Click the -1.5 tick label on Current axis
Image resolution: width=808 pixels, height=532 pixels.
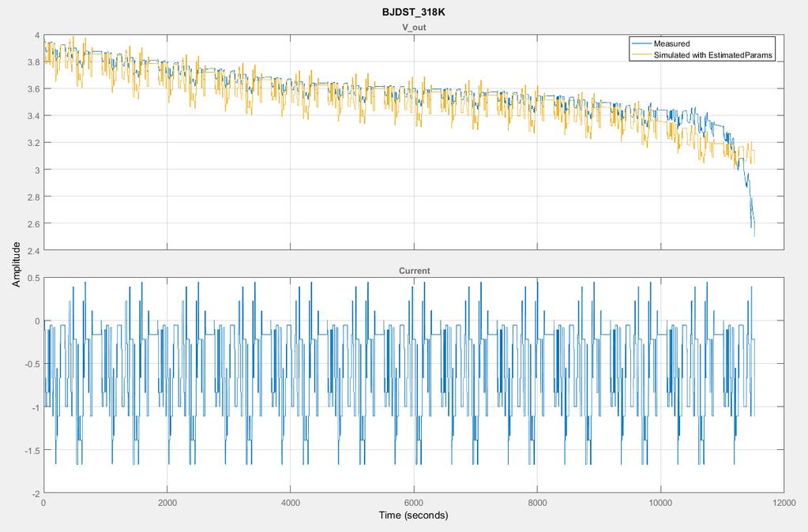[x=32, y=450]
